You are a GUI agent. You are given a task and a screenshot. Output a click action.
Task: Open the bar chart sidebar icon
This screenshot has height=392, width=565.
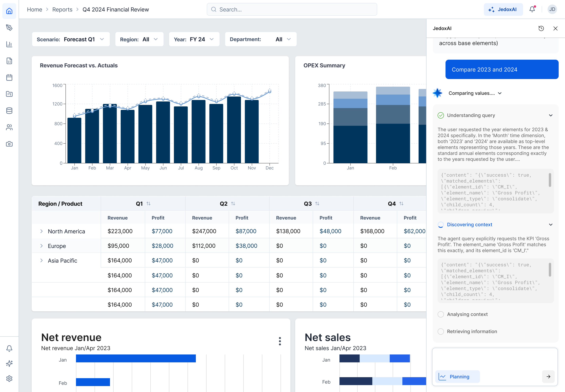click(x=9, y=44)
